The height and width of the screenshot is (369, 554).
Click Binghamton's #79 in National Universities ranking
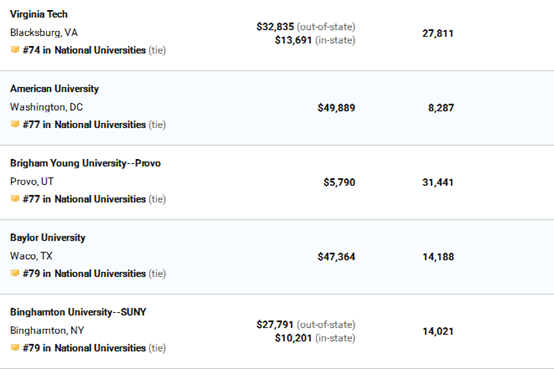pyautogui.click(x=84, y=348)
